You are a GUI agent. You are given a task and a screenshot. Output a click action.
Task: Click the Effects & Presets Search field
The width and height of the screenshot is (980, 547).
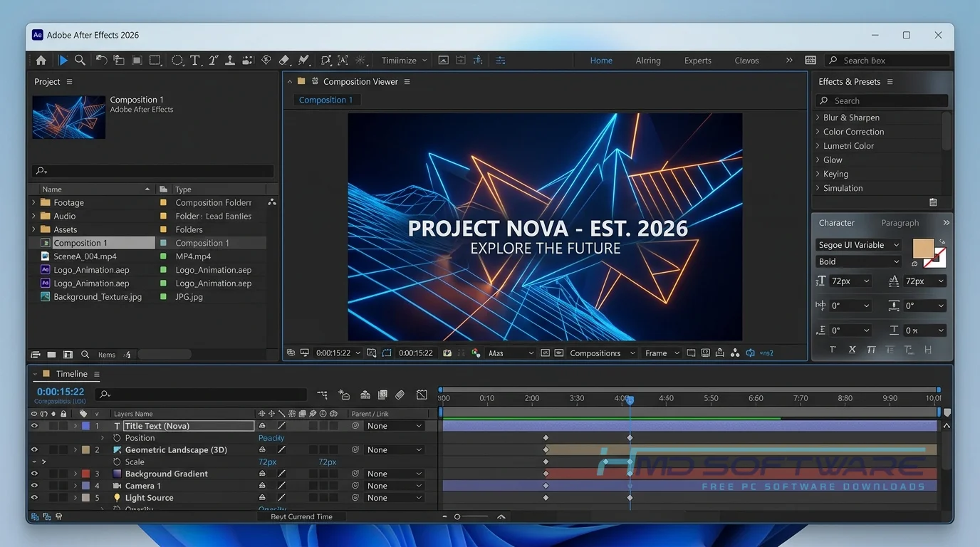tap(882, 101)
